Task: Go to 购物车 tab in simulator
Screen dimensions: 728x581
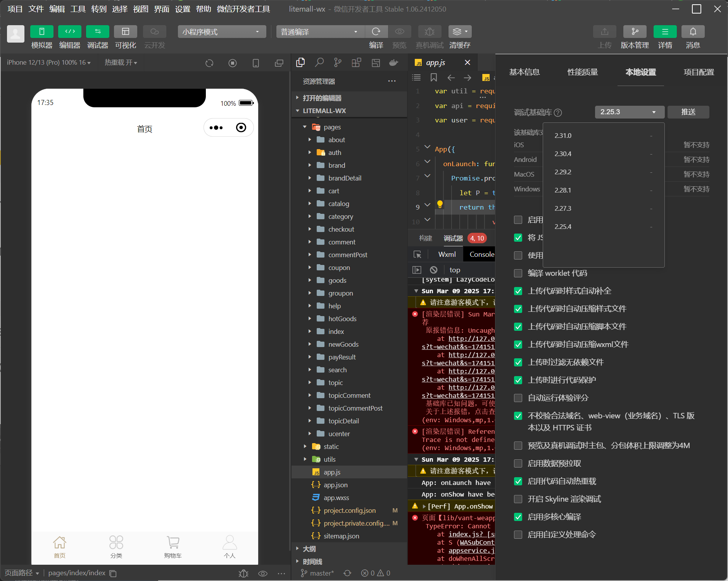Action: [x=173, y=547]
